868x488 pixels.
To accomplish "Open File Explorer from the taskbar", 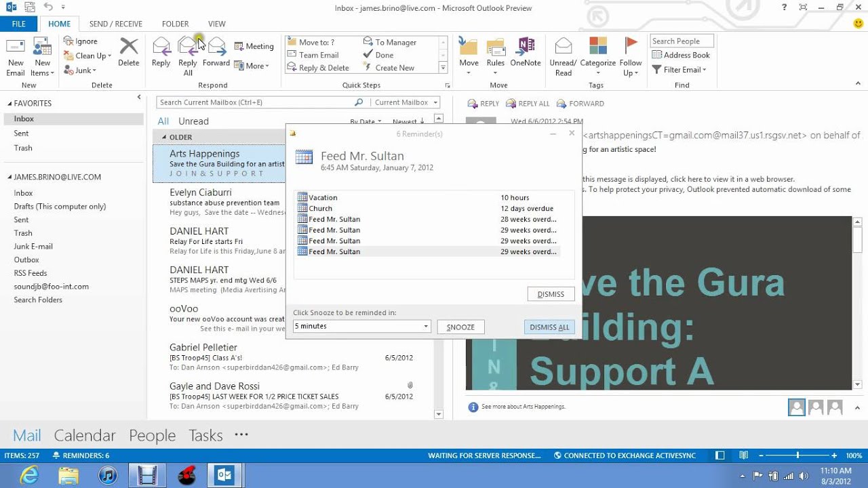I will click(x=68, y=476).
